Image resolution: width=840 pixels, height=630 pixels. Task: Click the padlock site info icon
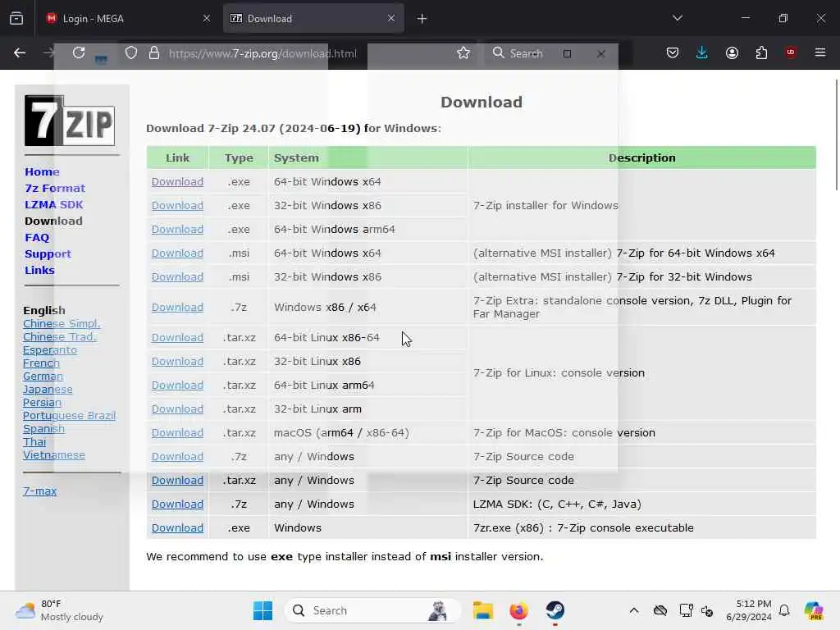154,52
